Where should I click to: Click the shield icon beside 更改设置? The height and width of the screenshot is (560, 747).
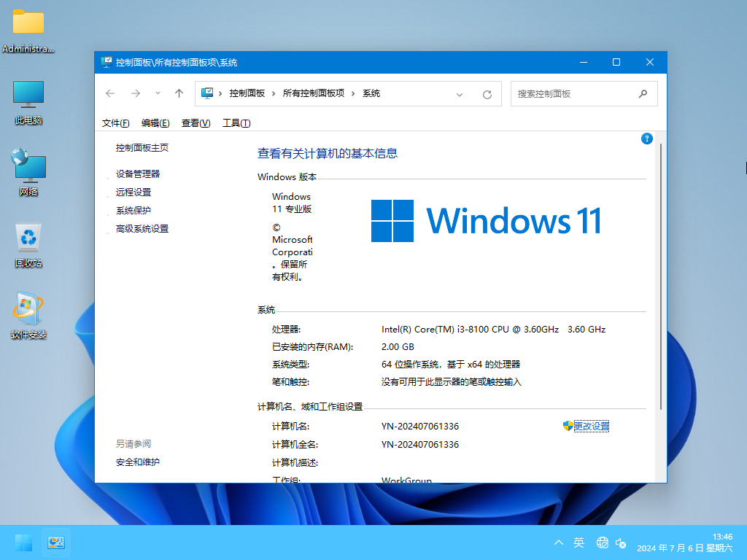point(568,426)
